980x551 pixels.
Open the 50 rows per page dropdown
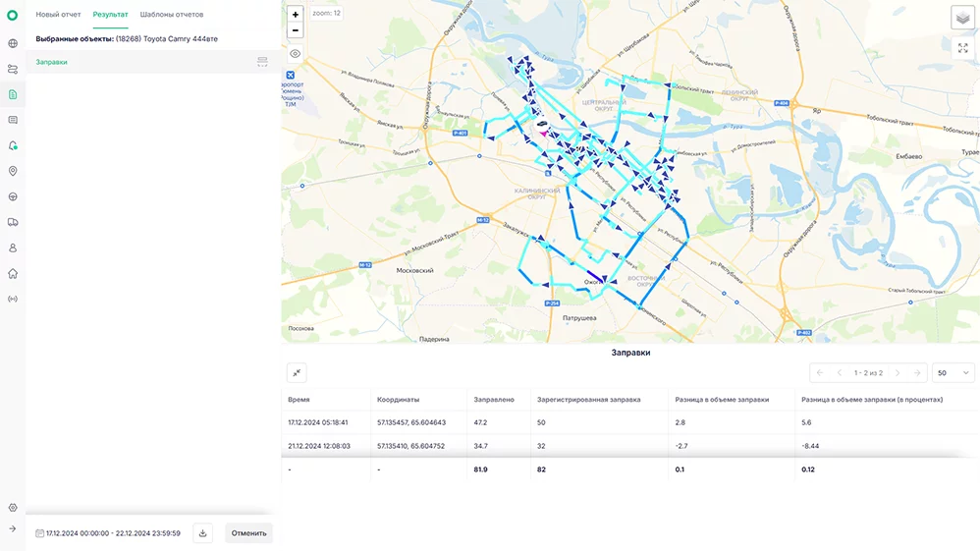[x=953, y=373]
